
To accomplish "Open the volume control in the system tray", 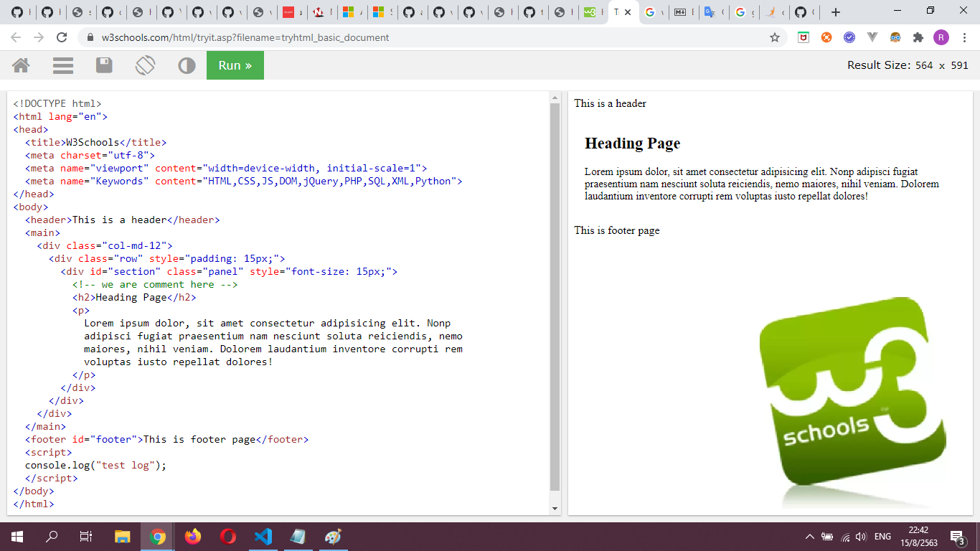I will (862, 537).
